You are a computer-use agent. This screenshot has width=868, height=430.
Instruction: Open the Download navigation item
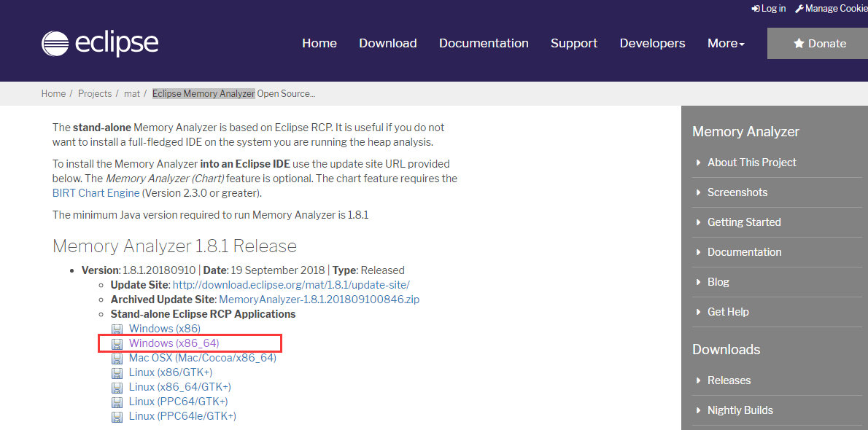pos(388,43)
